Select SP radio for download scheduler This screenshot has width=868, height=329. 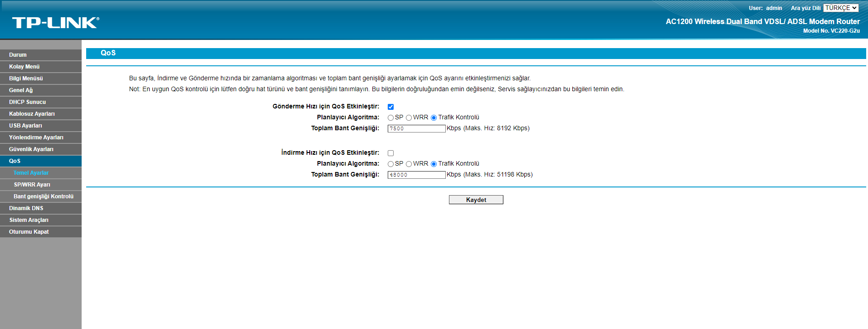pyautogui.click(x=390, y=164)
